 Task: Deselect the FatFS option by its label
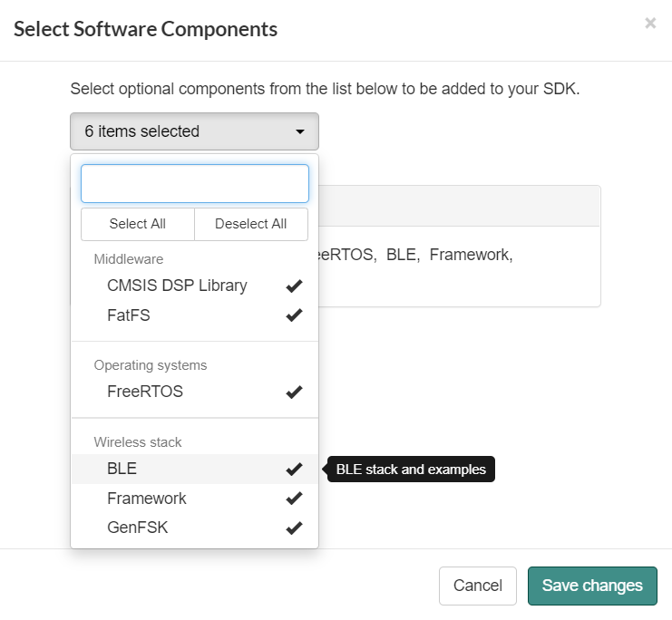coord(129,316)
